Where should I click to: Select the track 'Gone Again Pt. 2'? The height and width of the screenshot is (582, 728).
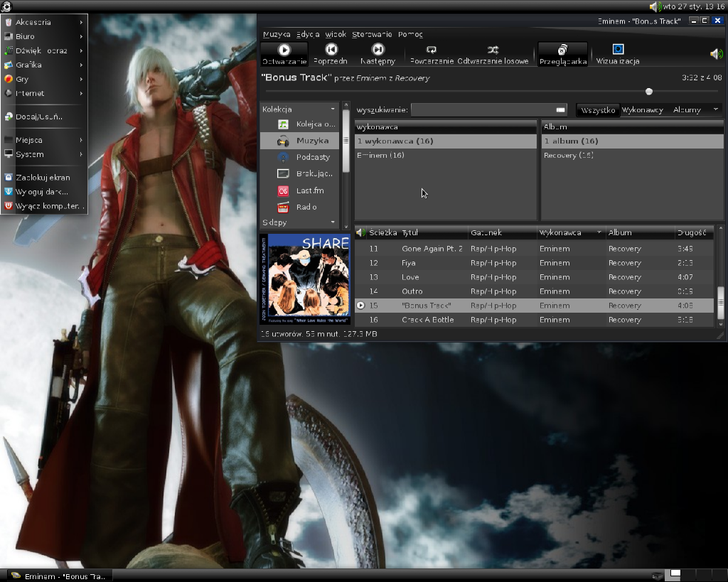click(x=535, y=249)
